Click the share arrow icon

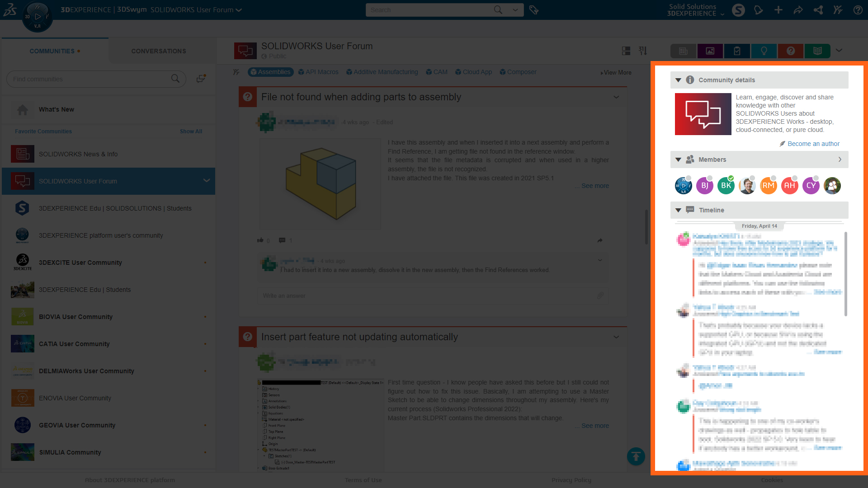(x=798, y=10)
